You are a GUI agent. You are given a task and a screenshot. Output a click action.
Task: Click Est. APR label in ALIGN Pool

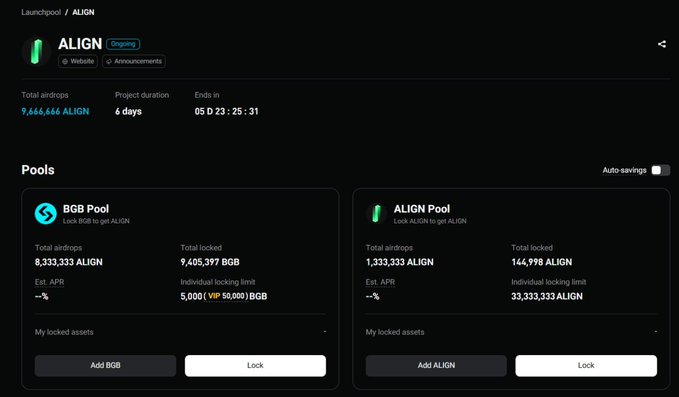pos(380,282)
